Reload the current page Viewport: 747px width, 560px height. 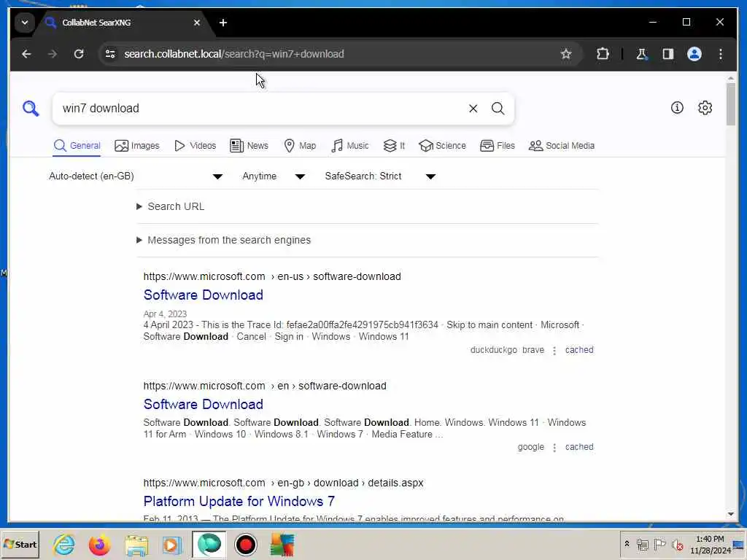pos(79,54)
